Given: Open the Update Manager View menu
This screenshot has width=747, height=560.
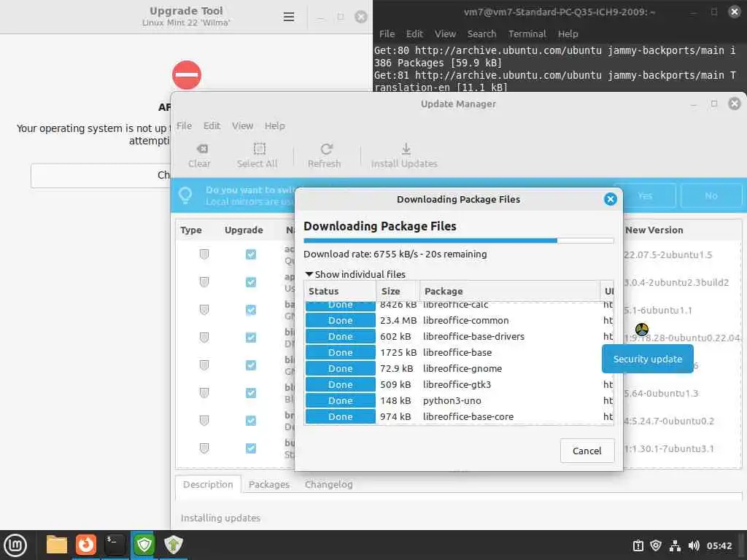Looking at the screenshot, I should click(242, 125).
